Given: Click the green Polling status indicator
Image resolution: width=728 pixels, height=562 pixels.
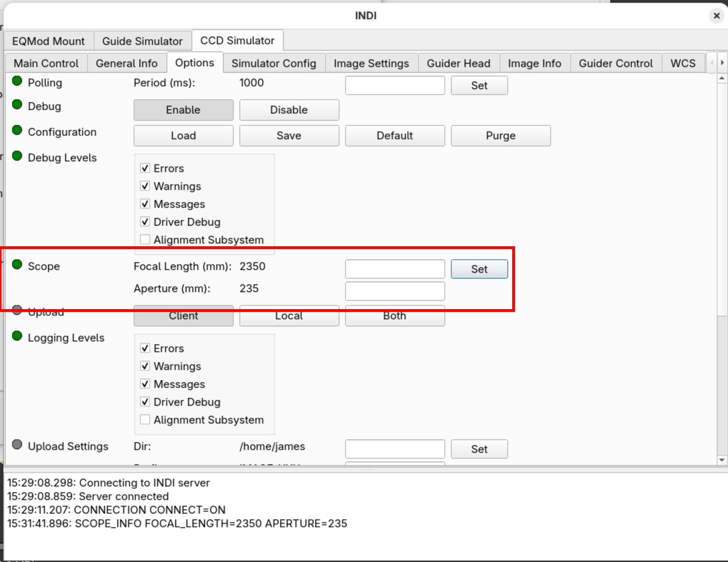Looking at the screenshot, I should coord(17,81).
